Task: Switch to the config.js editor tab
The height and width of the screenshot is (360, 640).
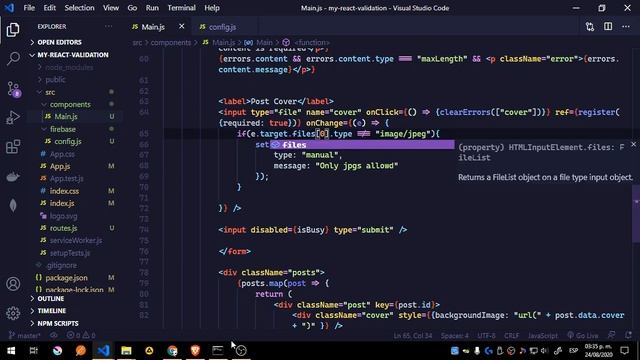Action: pos(222,27)
